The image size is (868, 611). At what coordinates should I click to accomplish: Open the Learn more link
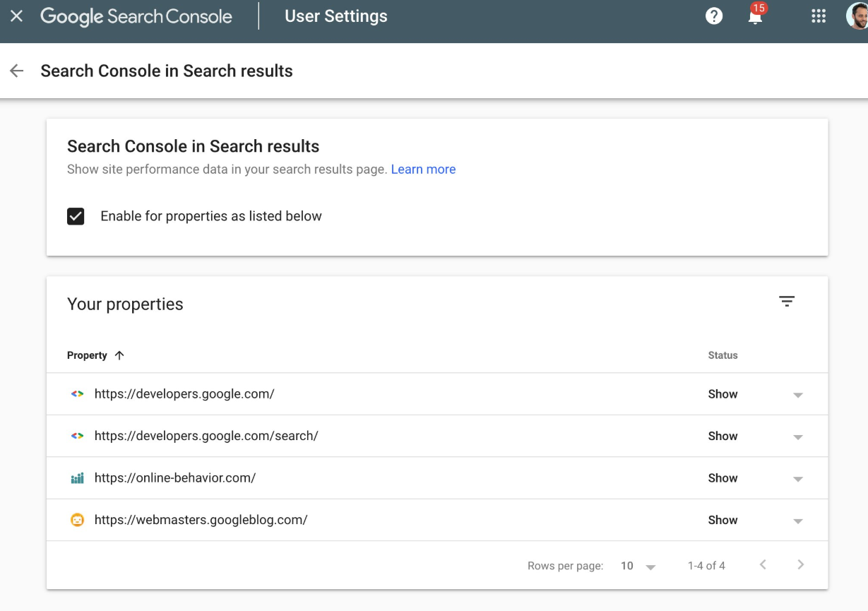click(x=423, y=169)
